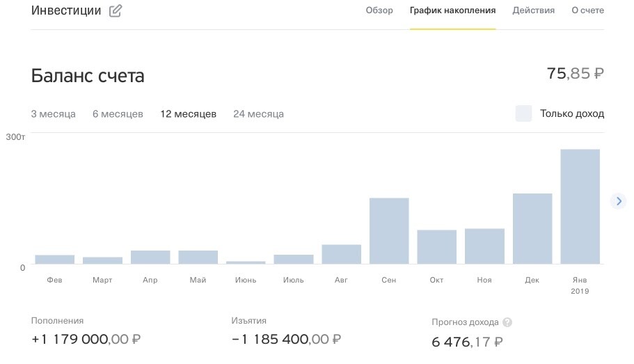Open the Действия tab
Image resolution: width=634 pixels, height=364 pixels.
click(x=533, y=10)
